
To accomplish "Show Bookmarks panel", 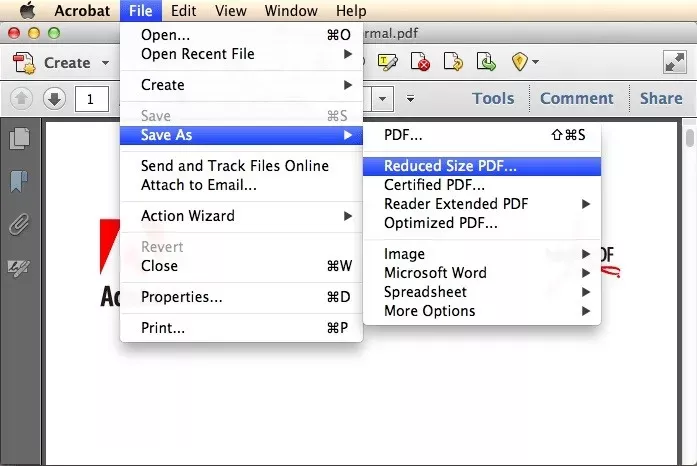I will click(19, 181).
